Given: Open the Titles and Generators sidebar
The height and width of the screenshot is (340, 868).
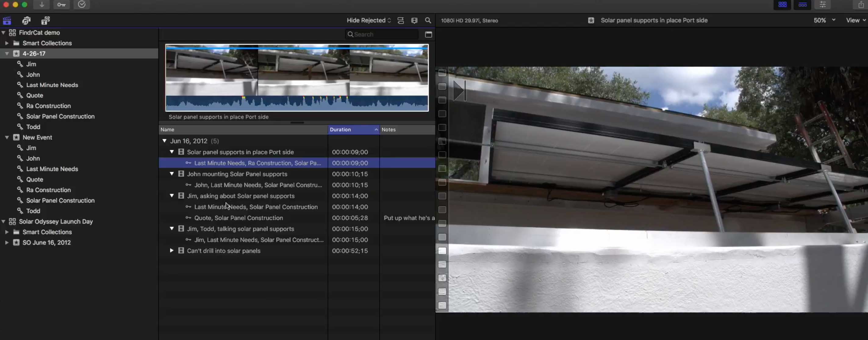Looking at the screenshot, I should [45, 20].
